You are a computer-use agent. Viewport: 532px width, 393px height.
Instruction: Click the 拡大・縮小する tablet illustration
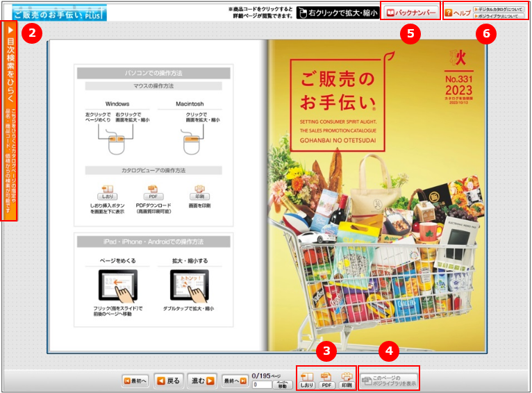click(x=190, y=286)
